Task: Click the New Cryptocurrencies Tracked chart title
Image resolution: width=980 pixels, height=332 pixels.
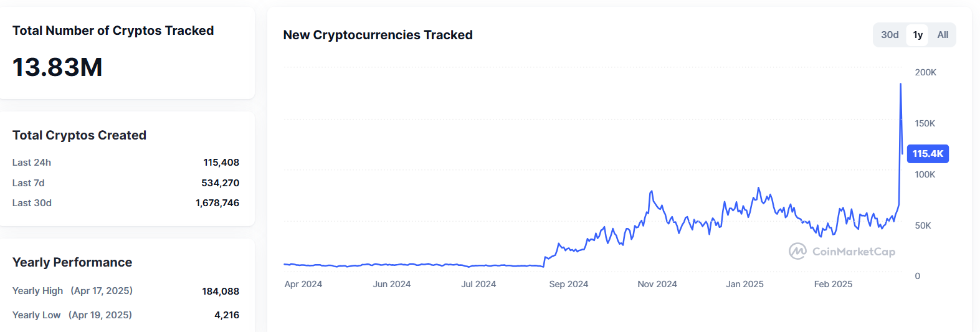Action: (x=378, y=35)
